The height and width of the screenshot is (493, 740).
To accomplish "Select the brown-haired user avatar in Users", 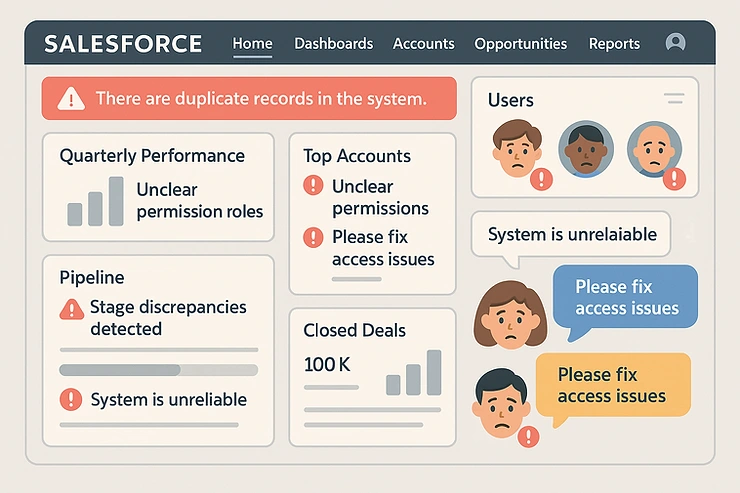I will 517,148.
